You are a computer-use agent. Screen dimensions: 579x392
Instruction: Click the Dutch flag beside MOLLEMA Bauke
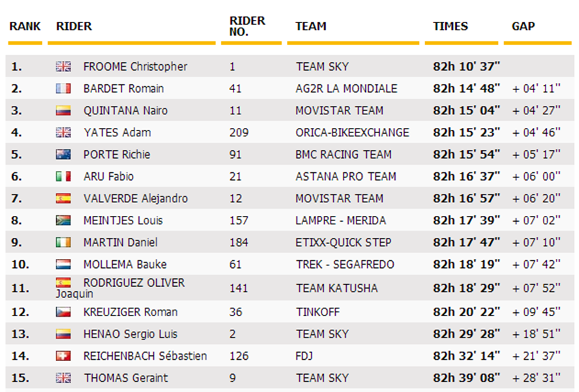coord(63,264)
